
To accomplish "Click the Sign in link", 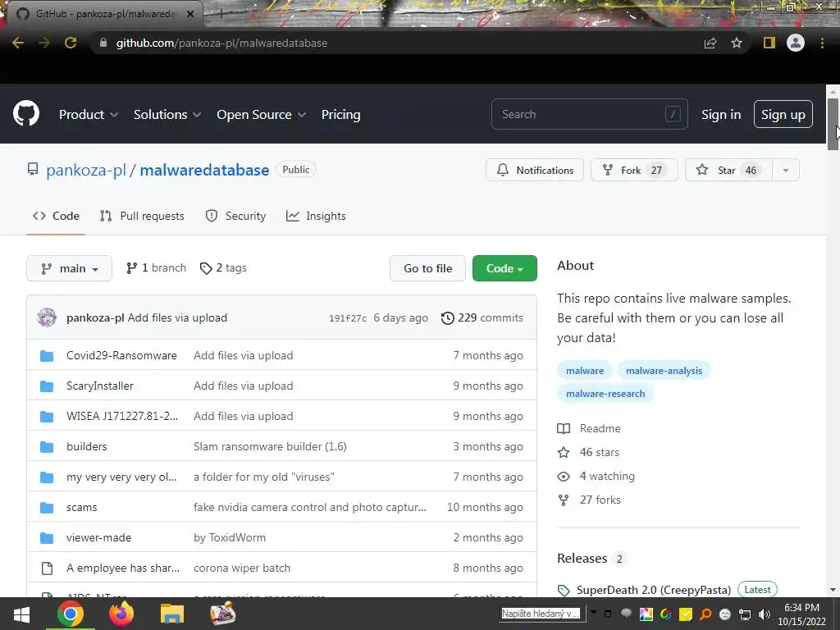I will coord(721,115).
